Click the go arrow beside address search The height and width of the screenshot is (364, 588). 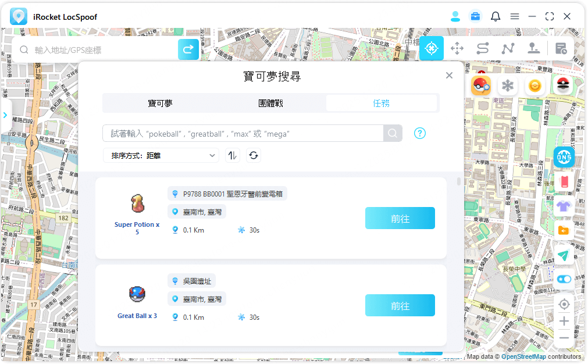(188, 49)
